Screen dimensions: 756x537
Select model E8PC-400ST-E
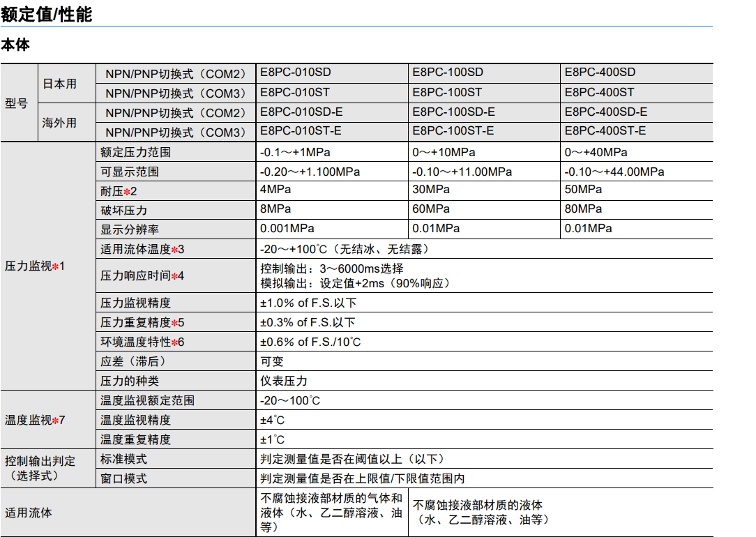coord(605,130)
